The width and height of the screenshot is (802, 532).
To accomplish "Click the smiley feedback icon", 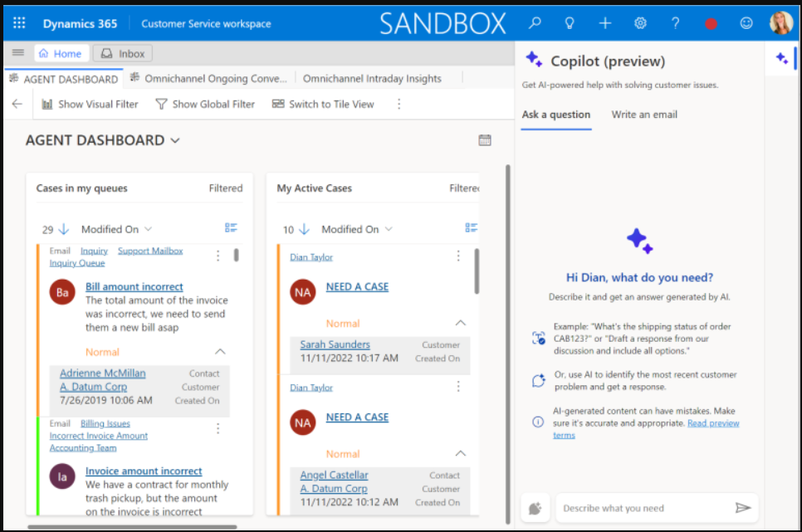I will (x=746, y=23).
